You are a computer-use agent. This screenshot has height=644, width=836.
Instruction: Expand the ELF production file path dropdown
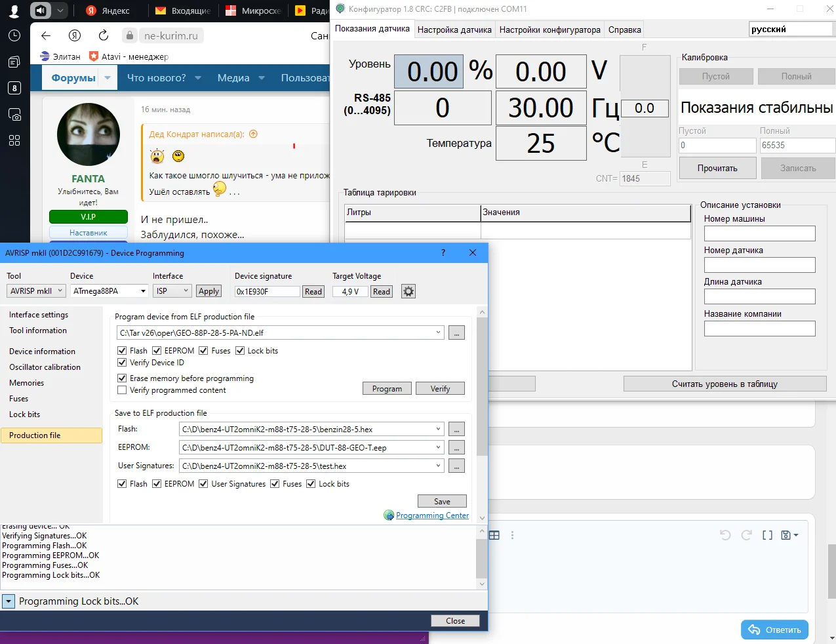tap(439, 332)
